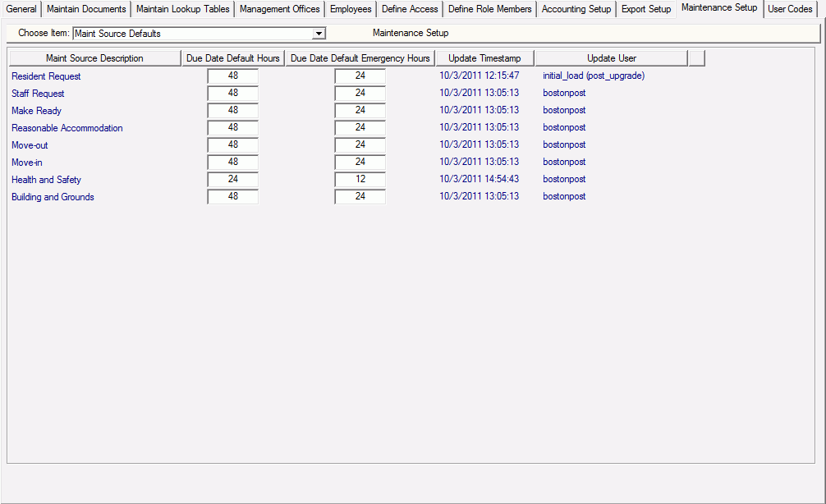Select the Make Ready row label
The height and width of the screenshot is (504, 826).
36,111
